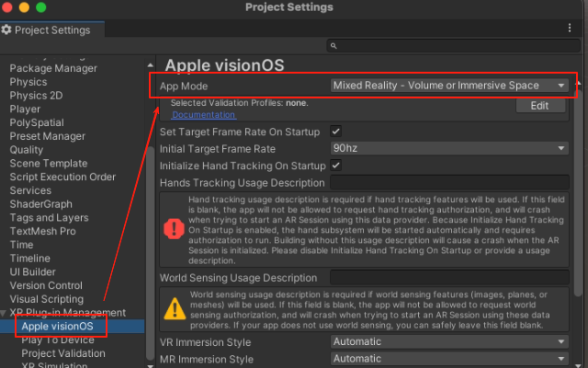The height and width of the screenshot is (368, 588).
Task: Click the search field in Project Settings
Action: 453,46
